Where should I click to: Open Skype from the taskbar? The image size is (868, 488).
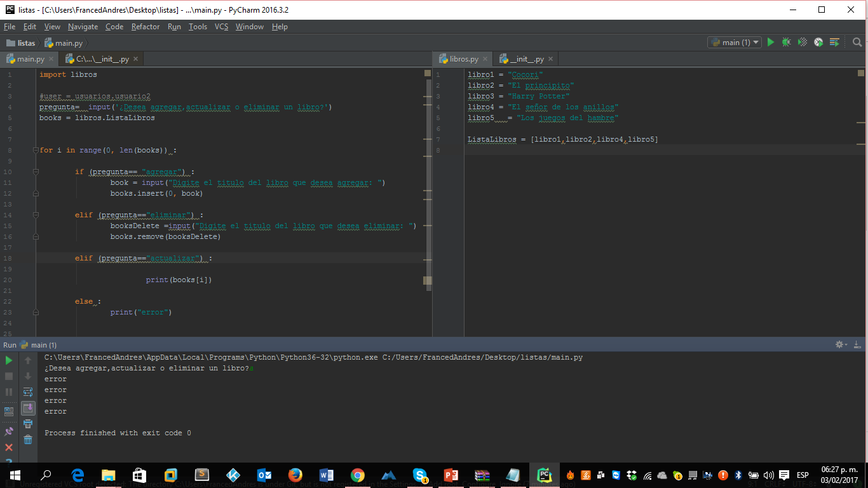(419, 475)
